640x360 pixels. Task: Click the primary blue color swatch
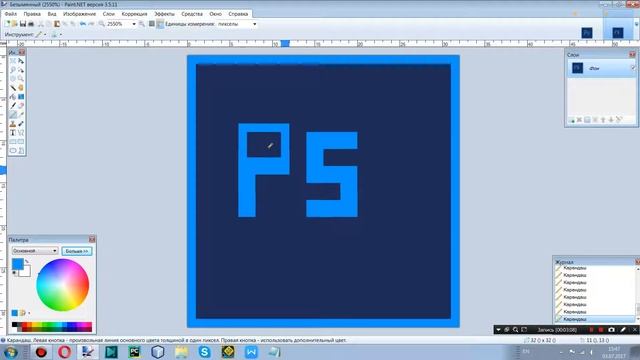(x=18, y=264)
